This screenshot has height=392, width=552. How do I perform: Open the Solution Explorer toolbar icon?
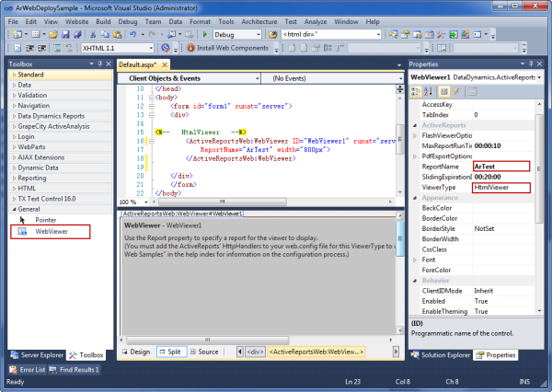coord(393,35)
